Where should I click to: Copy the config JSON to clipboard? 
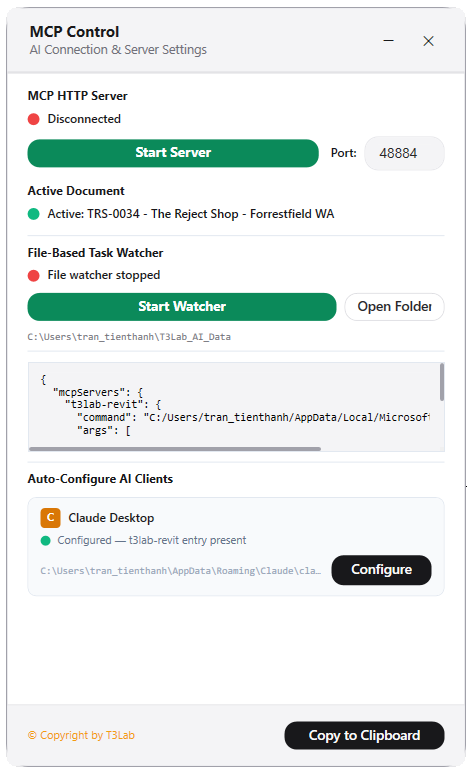364,735
